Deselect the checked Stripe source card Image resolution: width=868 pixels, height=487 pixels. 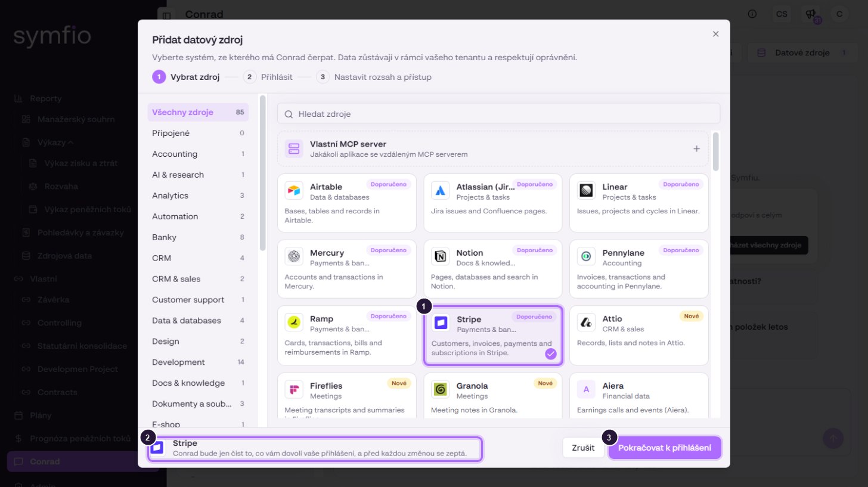(x=492, y=335)
